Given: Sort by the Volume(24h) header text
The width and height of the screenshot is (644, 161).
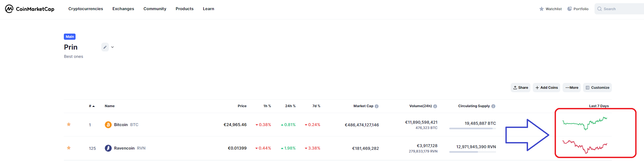Looking at the screenshot, I should click(x=421, y=106).
